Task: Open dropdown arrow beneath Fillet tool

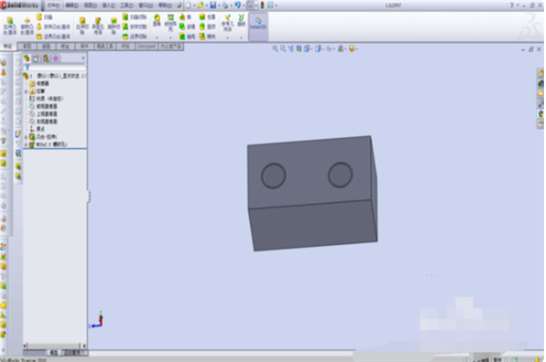Action: (157, 37)
